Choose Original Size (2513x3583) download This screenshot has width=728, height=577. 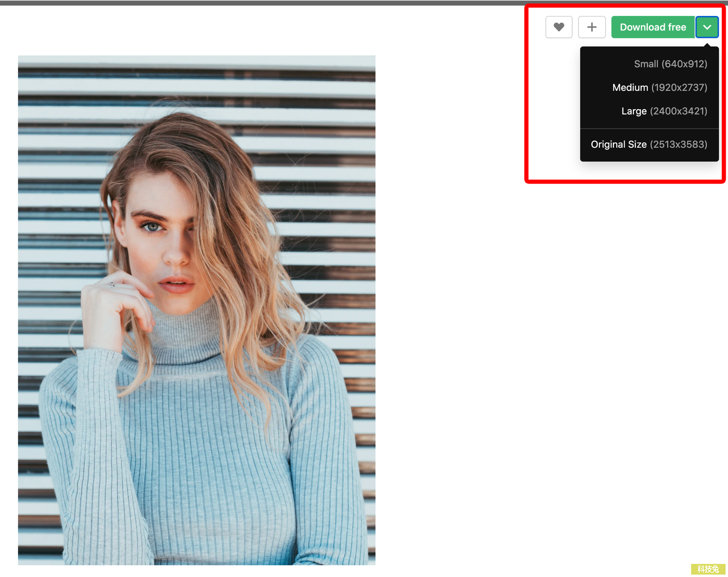[x=649, y=145]
